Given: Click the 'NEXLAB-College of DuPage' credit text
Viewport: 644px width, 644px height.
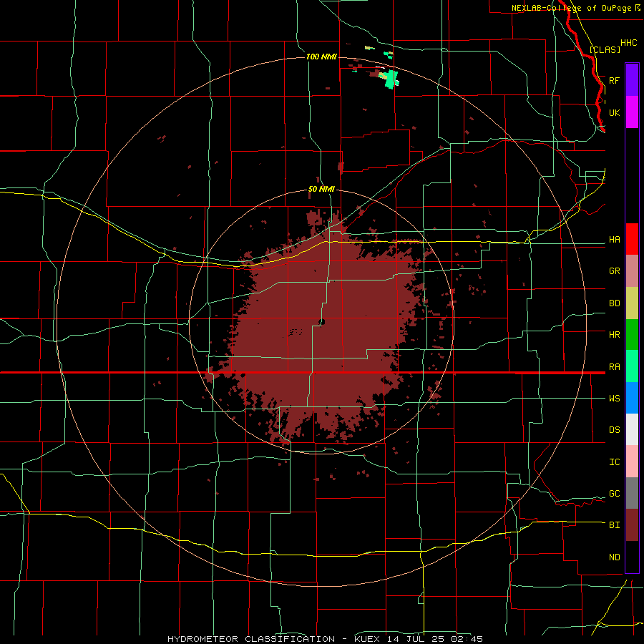Looking at the screenshot, I should [571, 8].
